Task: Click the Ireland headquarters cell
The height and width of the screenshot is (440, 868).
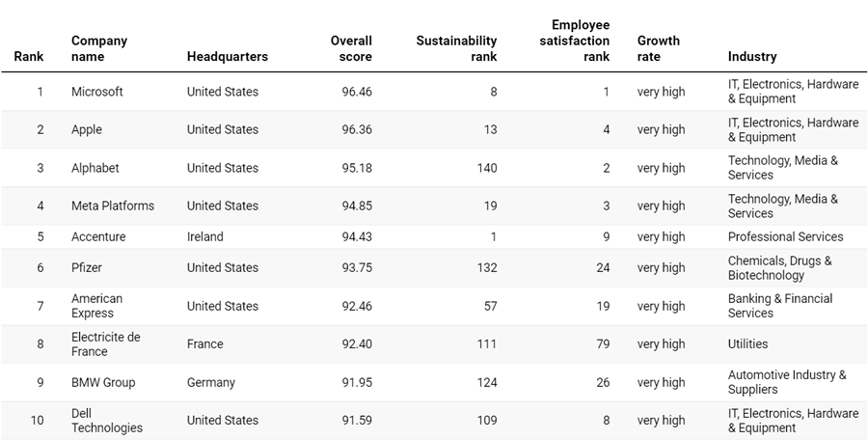Action: pos(205,236)
